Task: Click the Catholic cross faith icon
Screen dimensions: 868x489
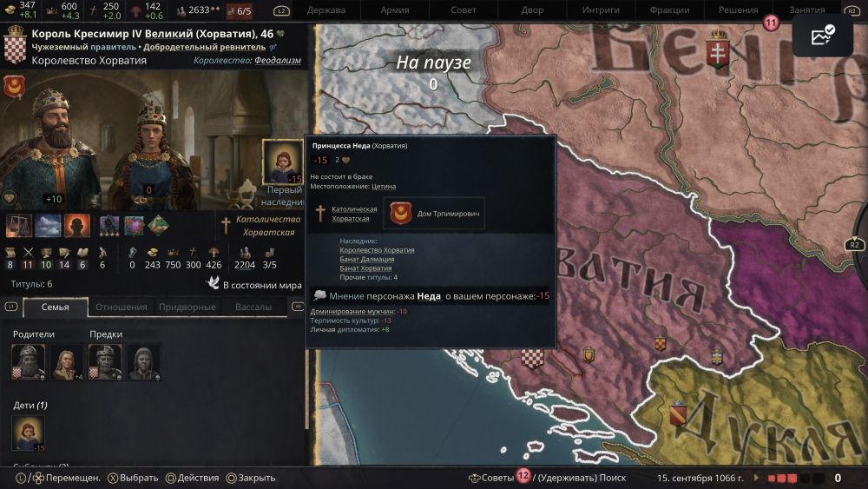Action: tap(226, 226)
